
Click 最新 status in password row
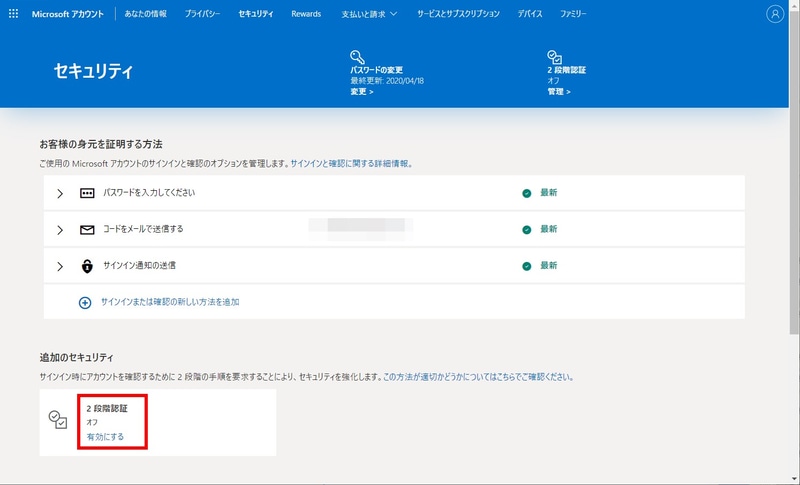(x=548, y=193)
